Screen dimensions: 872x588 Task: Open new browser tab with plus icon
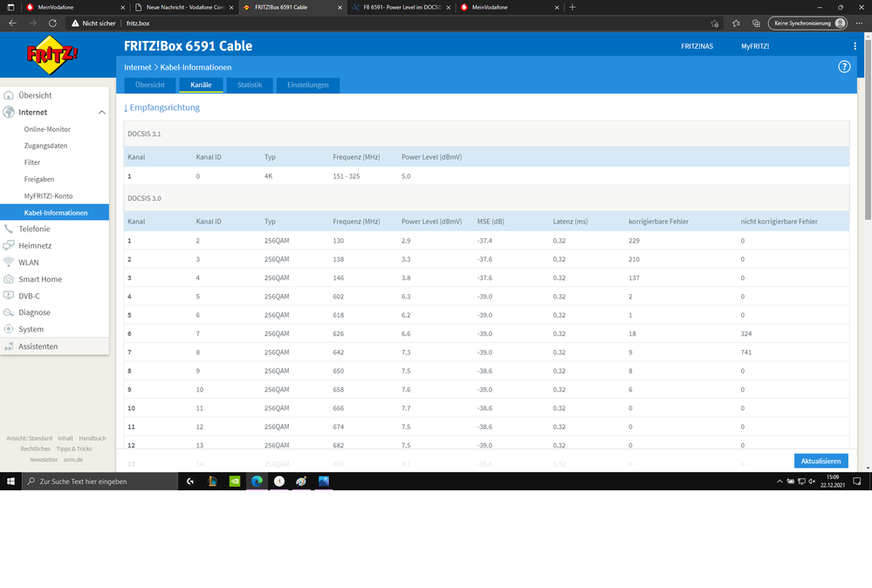[573, 7]
